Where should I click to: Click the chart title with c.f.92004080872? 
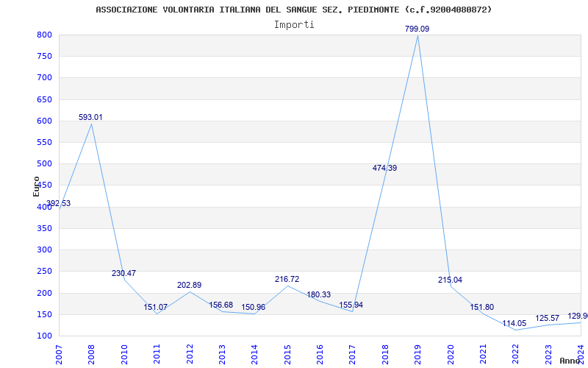pos(293,10)
